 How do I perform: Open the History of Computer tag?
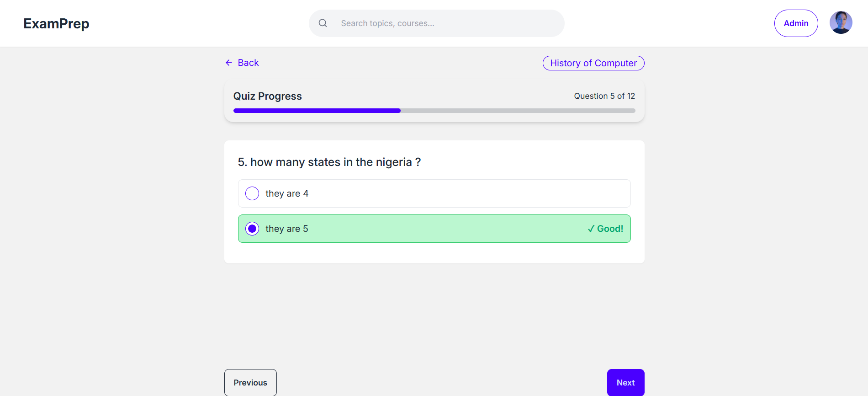(x=593, y=63)
